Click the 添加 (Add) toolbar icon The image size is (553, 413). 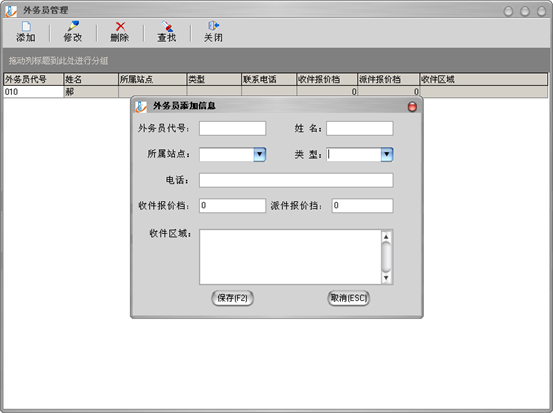point(26,32)
